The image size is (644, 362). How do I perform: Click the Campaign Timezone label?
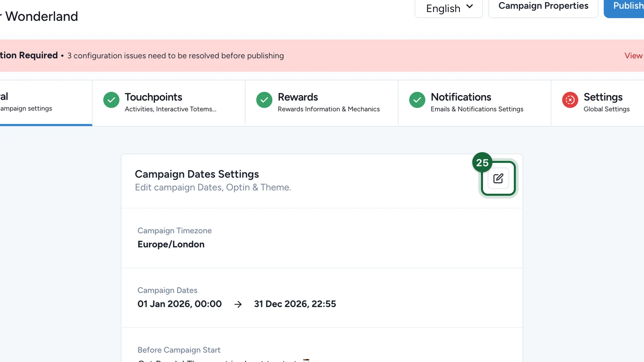[x=175, y=231]
